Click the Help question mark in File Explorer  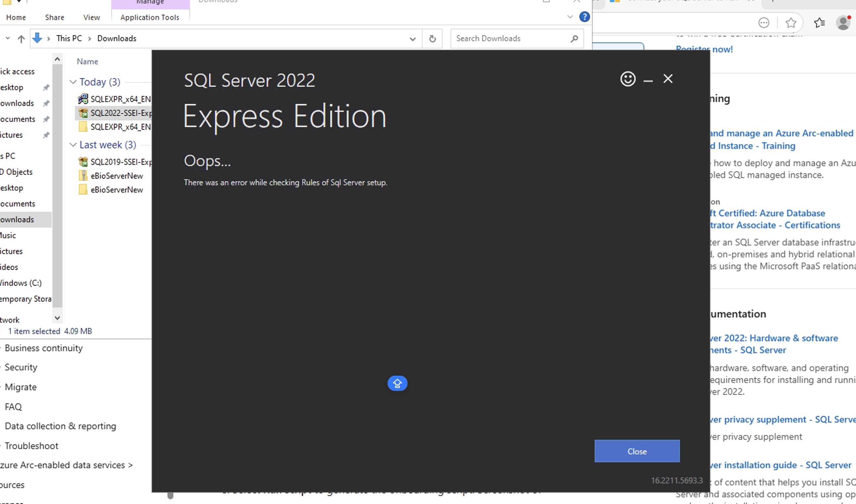584,17
